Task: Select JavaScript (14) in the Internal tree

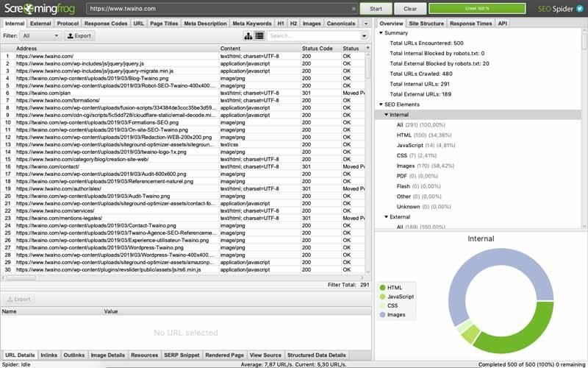Action: click(426, 145)
